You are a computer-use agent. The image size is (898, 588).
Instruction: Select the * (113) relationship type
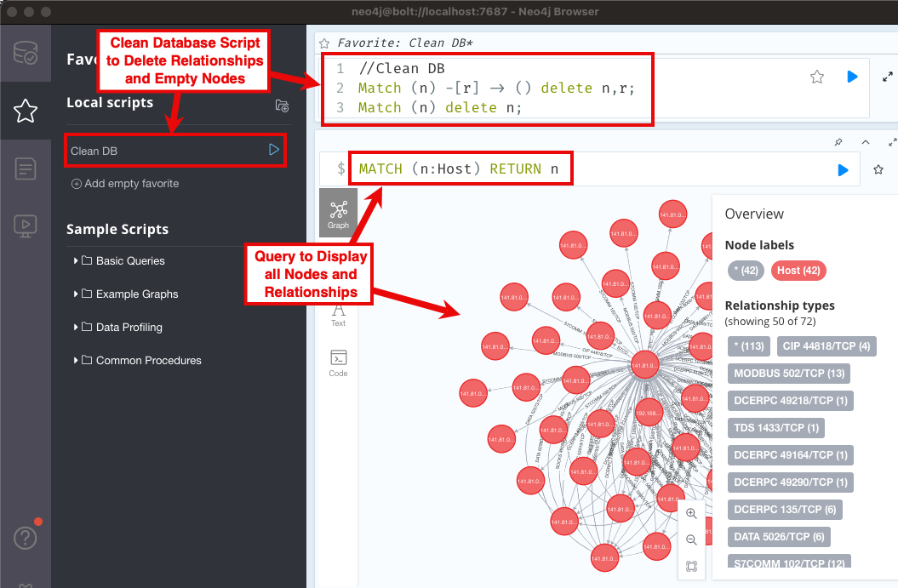tap(749, 345)
